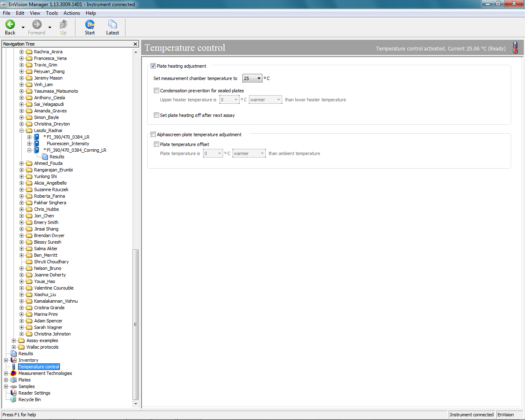The width and height of the screenshot is (525, 420).
Task: Enable Condensation prevention for sealed plates
Action: [156, 91]
